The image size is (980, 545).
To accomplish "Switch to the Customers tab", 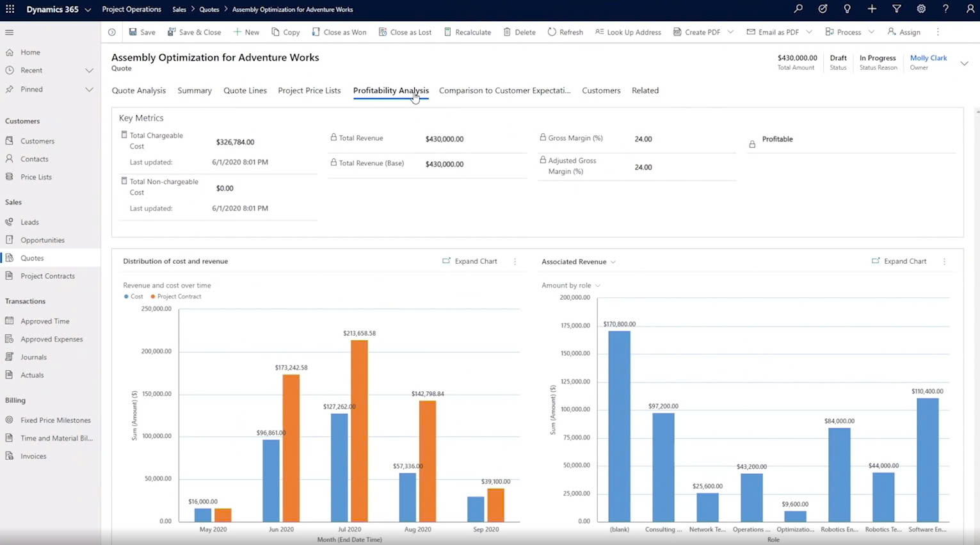I will coord(601,90).
